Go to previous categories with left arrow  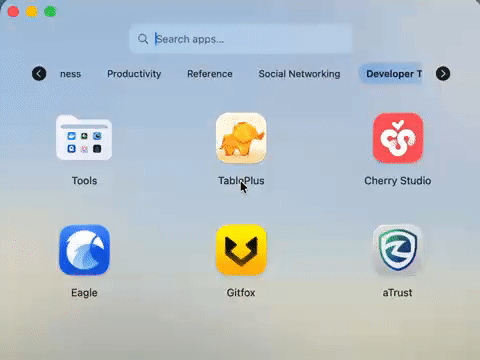pos(39,74)
